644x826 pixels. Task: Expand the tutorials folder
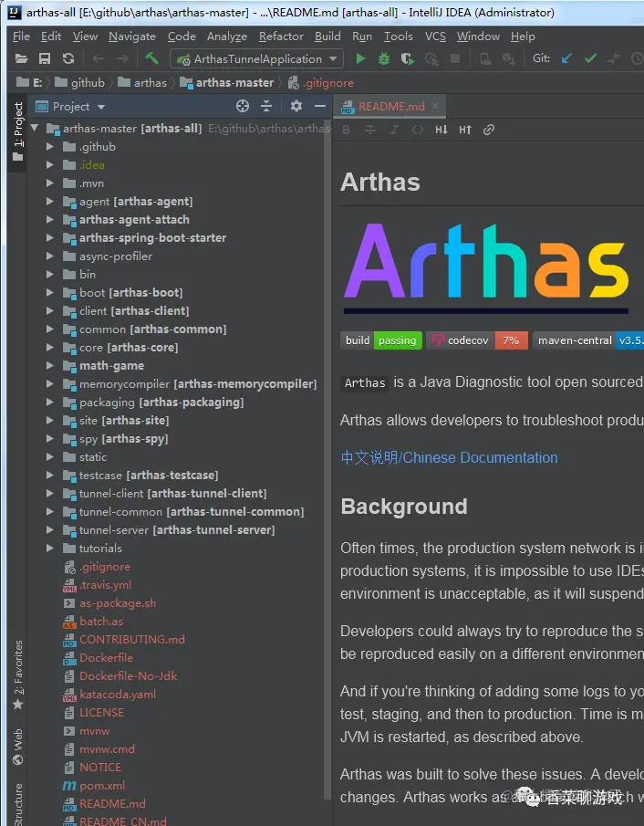(50, 549)
